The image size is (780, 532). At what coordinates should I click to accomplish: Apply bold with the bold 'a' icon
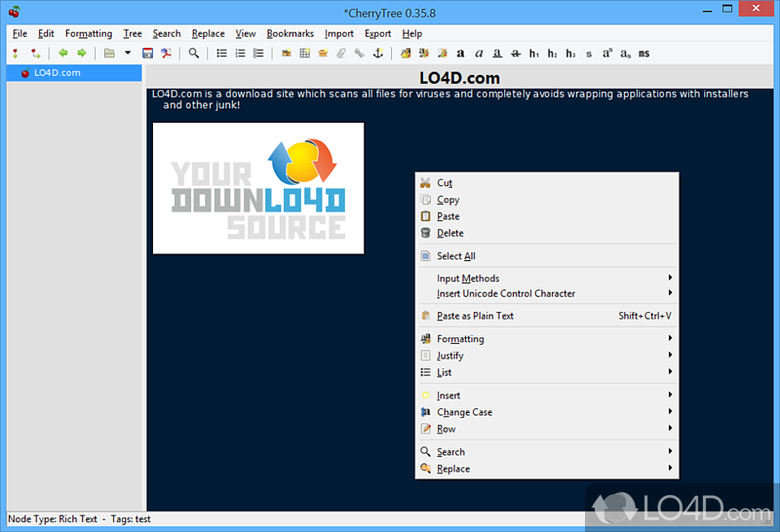461,54
